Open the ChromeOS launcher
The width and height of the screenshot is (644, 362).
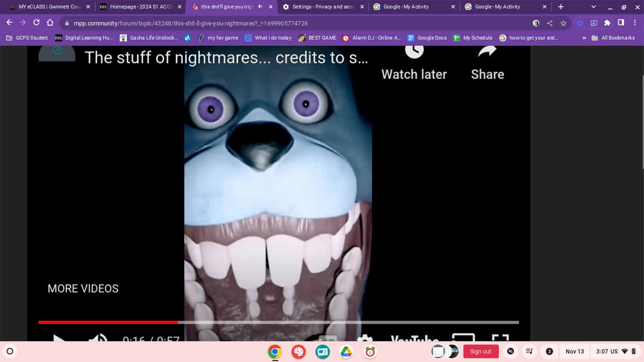[10, 351]
